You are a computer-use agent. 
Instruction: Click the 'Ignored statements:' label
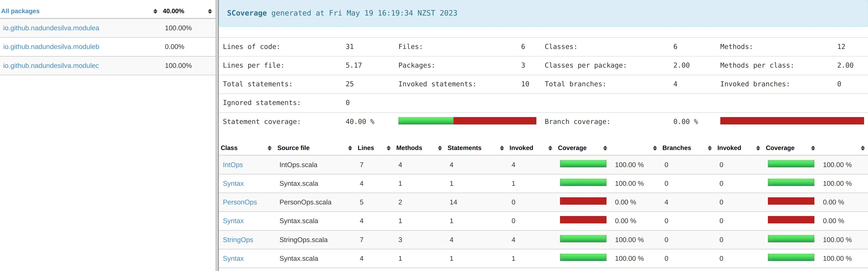(261, 103)
